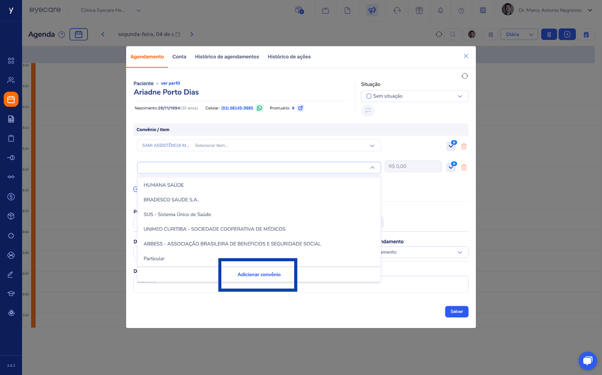602x375 pixels.
Task: Click the doctor avatar filter in agenda toolbar
Action: tap(472, 35)
